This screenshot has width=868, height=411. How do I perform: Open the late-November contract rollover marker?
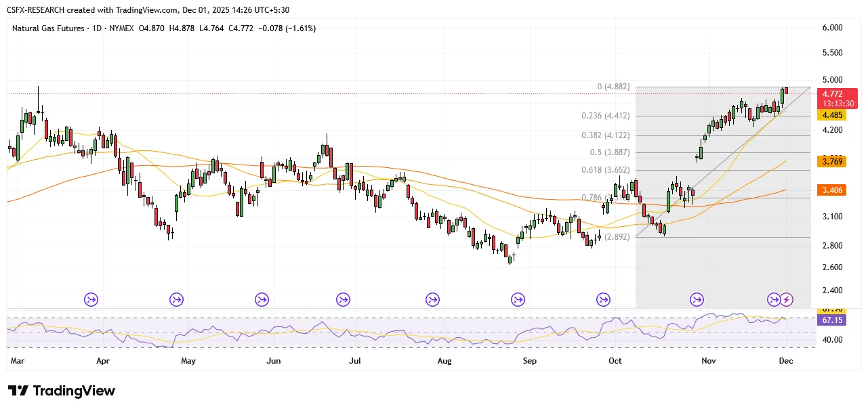(774, 299)
